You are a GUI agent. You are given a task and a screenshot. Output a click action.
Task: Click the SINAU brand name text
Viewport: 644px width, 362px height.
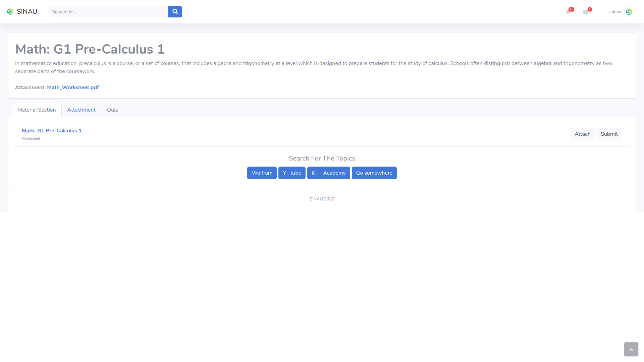[27, 12]
